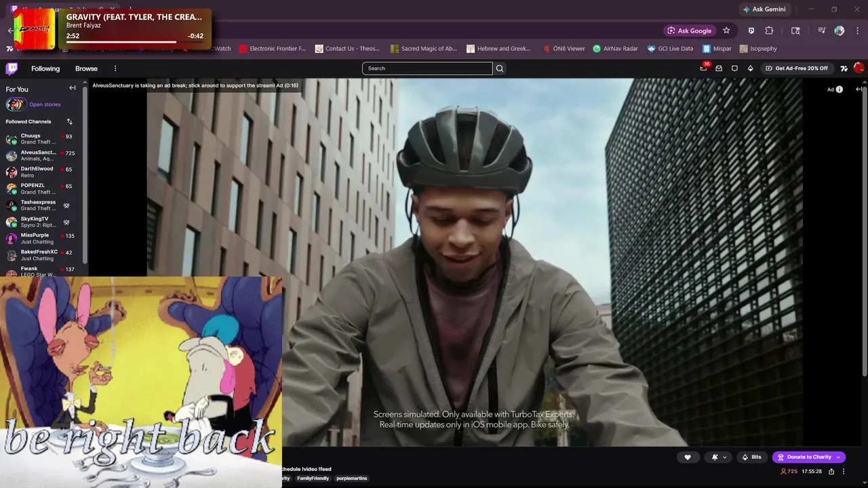Open the Twitch search magnifier button

click(500, 68)
